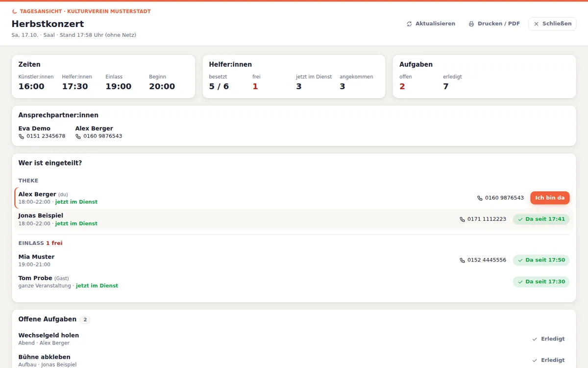Click the X icon in Schließen button
The width and height of the screenshot is (588, 368).
pyautogui.click(x=536, y=24)
